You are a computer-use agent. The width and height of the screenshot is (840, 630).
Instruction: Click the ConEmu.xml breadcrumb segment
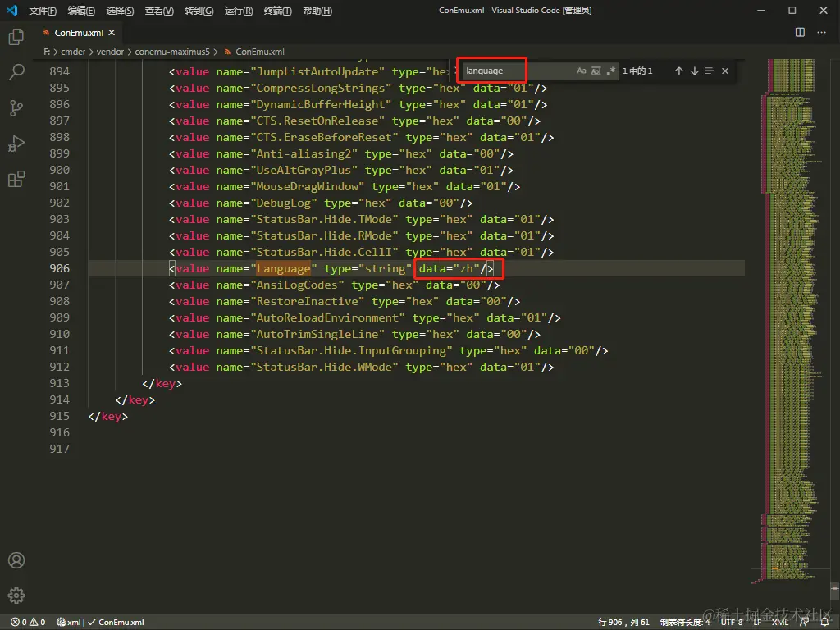coord(260,52)
